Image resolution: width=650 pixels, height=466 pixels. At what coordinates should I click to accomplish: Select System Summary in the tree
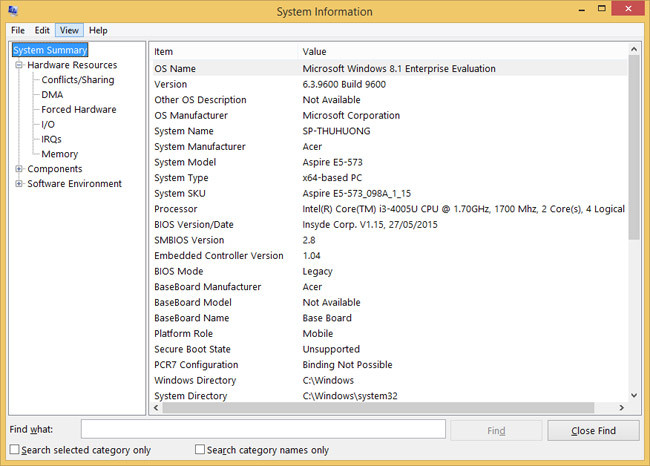point(50,50)
